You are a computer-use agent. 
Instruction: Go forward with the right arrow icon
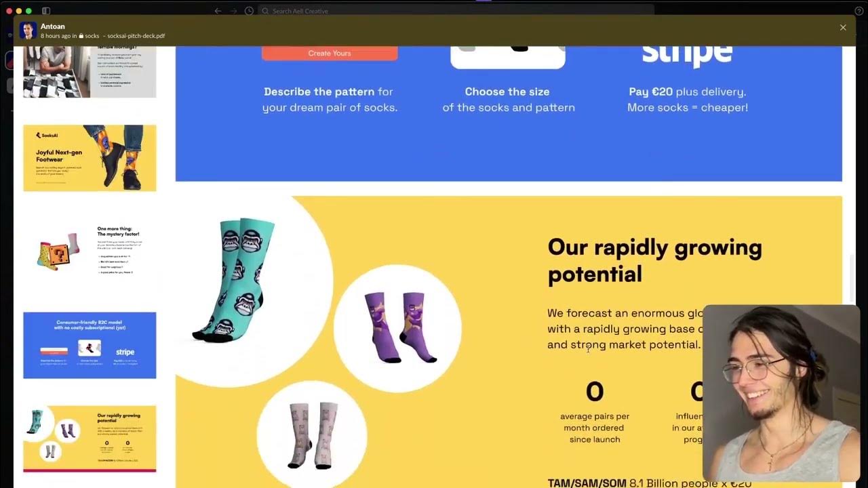[233, 11]
